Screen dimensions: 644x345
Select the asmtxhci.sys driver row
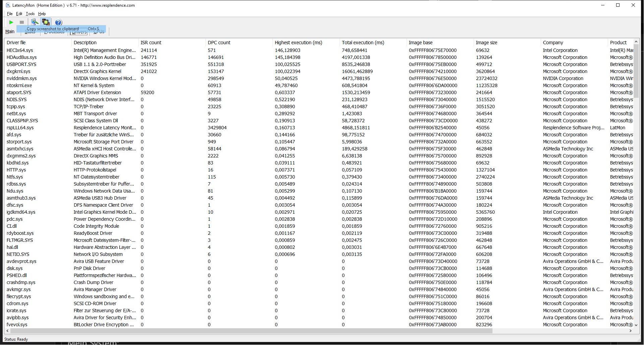click(x=319, y=149)
